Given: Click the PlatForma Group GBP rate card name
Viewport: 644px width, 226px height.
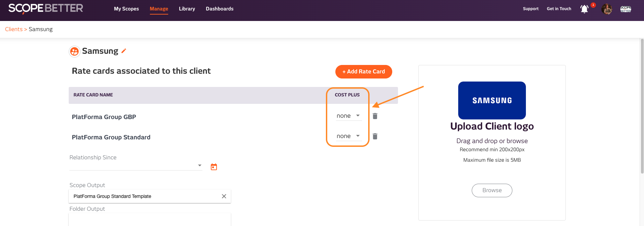Looking at the screenshot, I should tap(104, 117).
